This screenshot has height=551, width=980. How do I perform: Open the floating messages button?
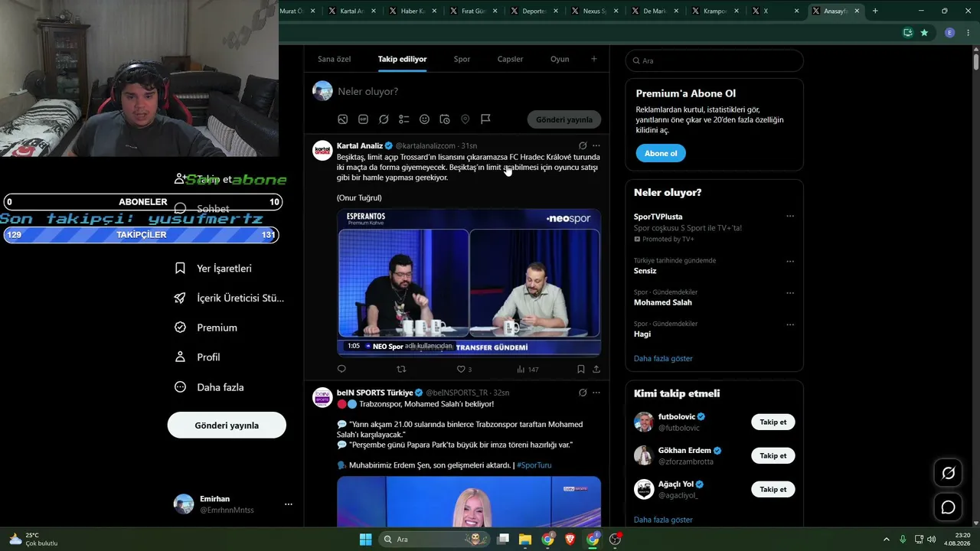(x=948, y=507)
